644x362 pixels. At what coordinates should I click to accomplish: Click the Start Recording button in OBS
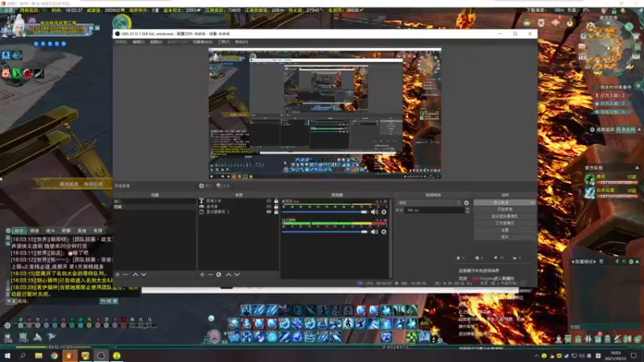tap(505, 209)
